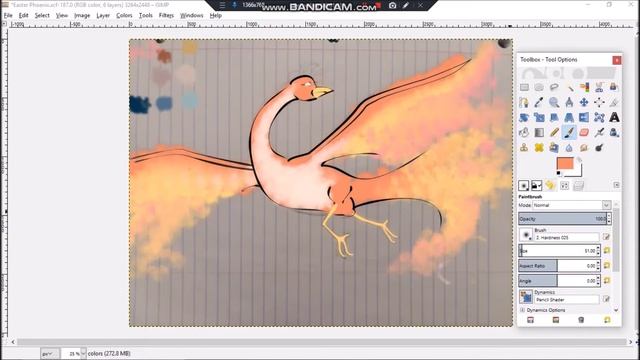Viewport: 640px width, 360px height.
Task: Select the Cage Transform tool
Action: tap(599, 118)
